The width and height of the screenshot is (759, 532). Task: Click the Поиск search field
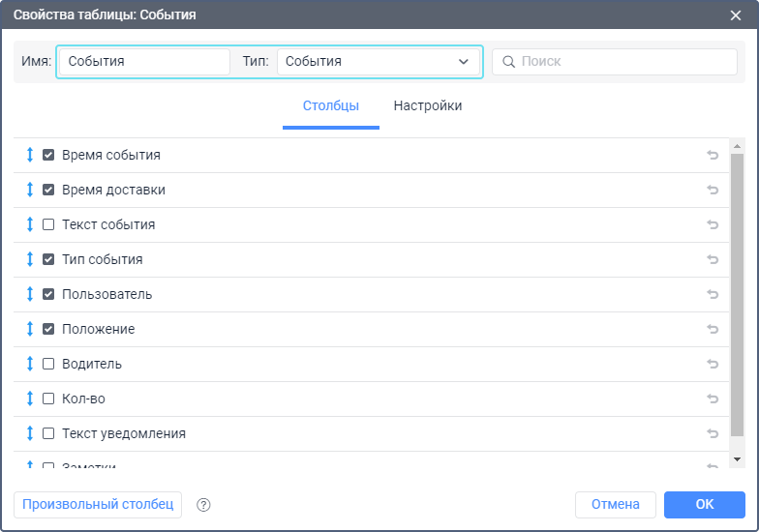(620, 61)
